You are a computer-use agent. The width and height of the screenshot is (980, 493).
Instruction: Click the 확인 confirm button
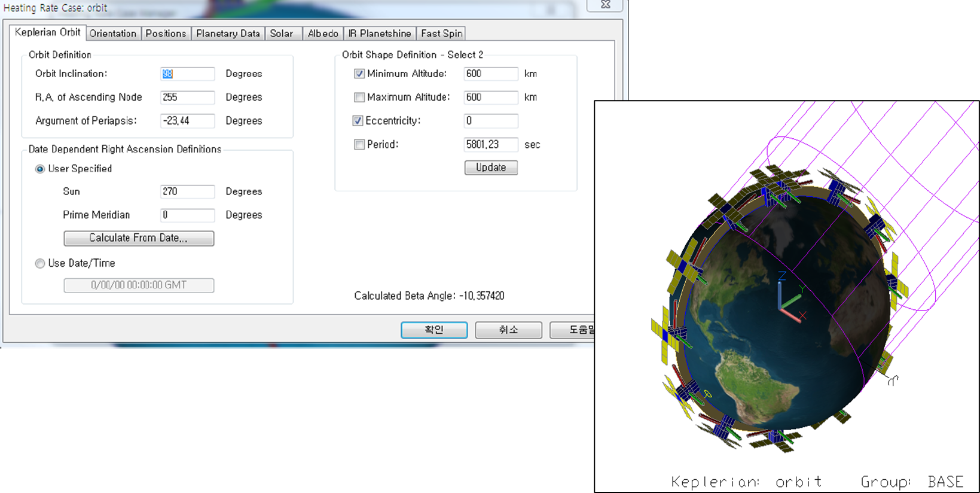coord(434,330)
